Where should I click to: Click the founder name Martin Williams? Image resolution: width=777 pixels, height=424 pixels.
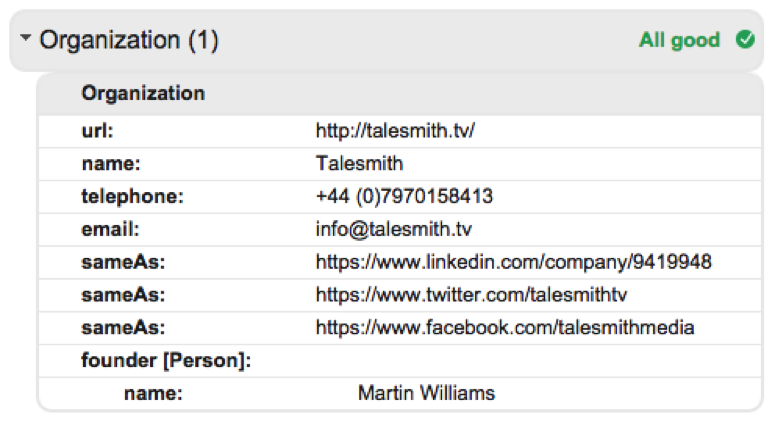click(426, 393)
